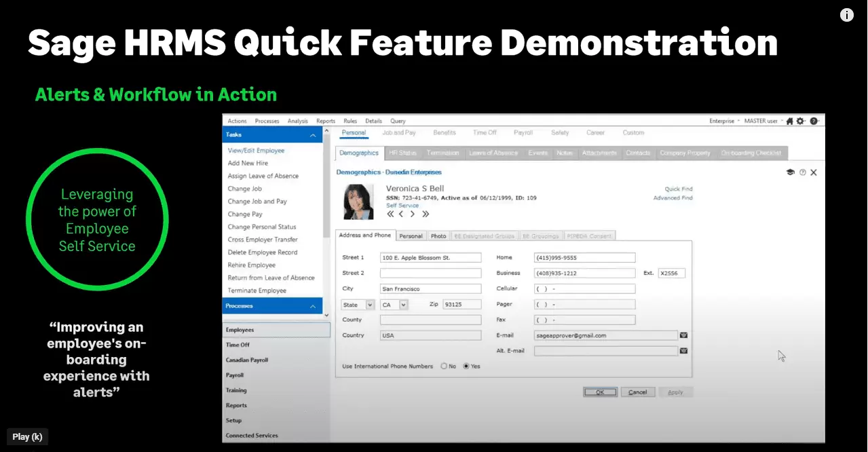Click the Home icon in top bar
Image resolution: width=868 pixels, height=452 pixels.
click(790, 121)
